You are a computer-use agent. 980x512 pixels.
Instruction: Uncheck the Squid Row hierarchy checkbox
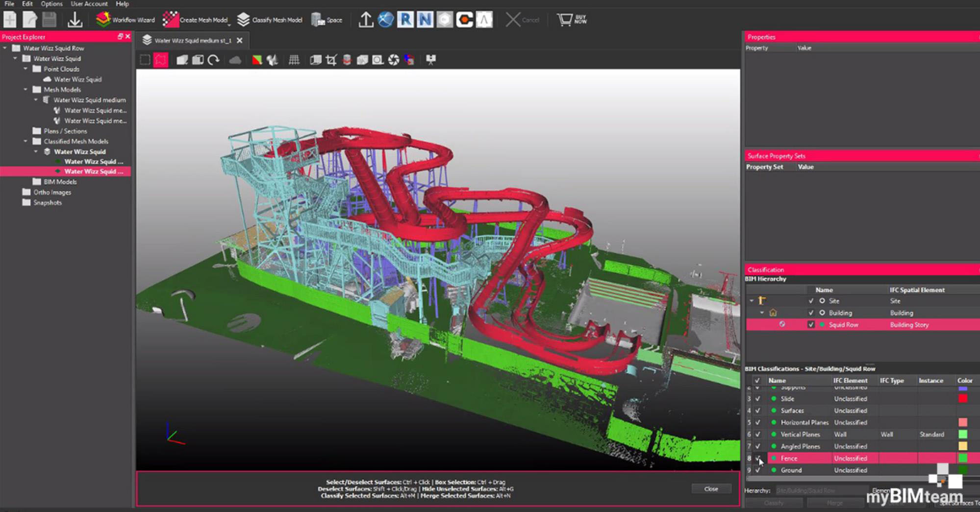811,325
